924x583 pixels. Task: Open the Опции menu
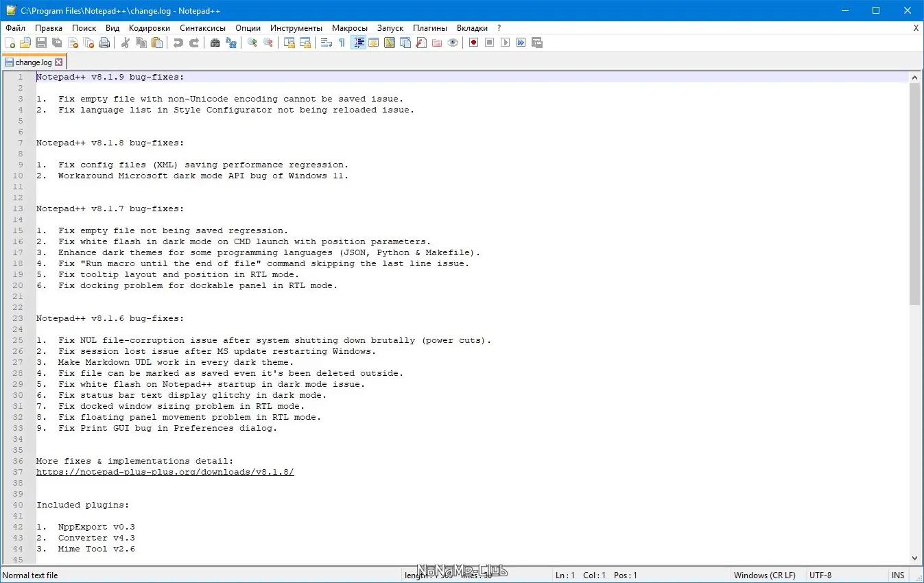(x=248, y=28)
